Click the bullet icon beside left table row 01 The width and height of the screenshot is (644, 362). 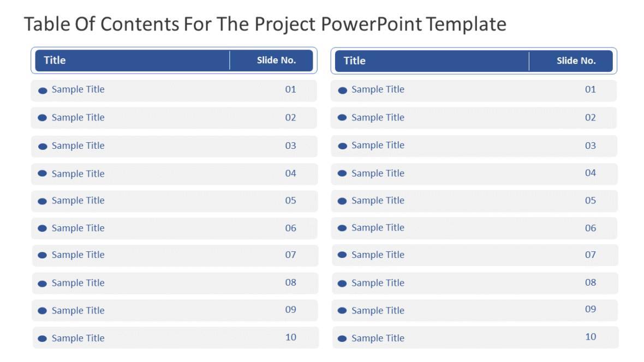tap(43, 90)
